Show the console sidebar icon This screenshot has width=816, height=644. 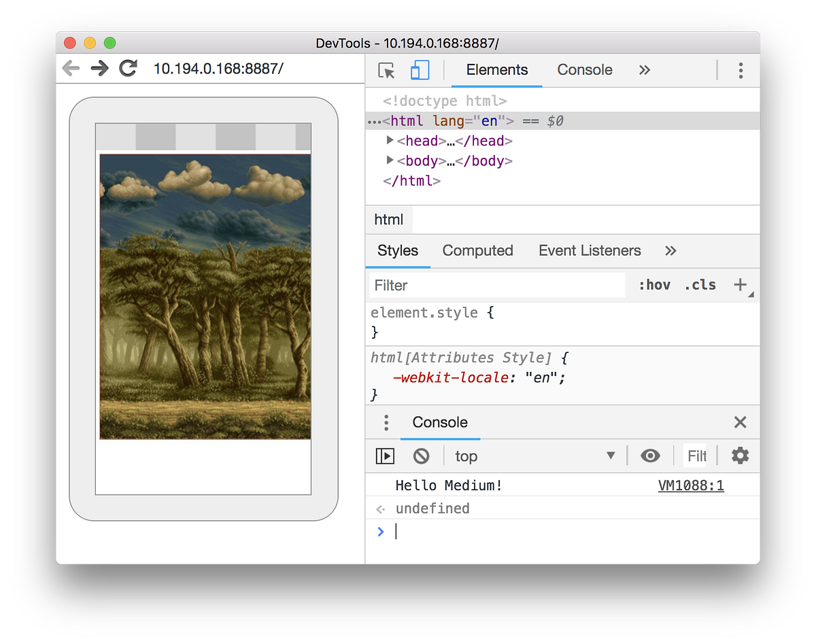pyautogui.click(x=384, y=456)
